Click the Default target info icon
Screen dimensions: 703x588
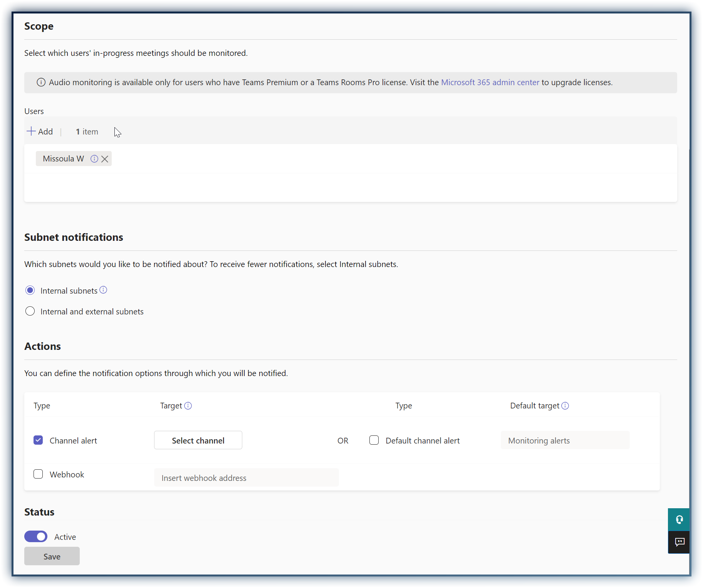click(x=565, y=406)
